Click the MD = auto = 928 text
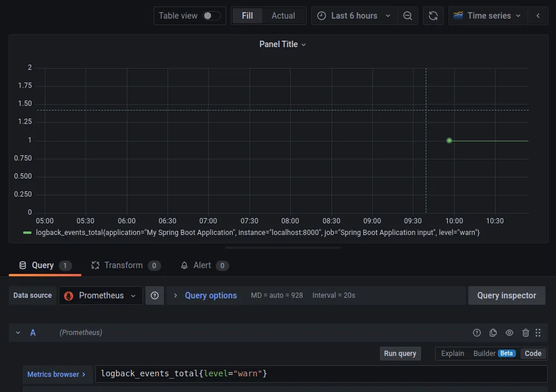Screen dimensions: 556x392 pos(277,295)
